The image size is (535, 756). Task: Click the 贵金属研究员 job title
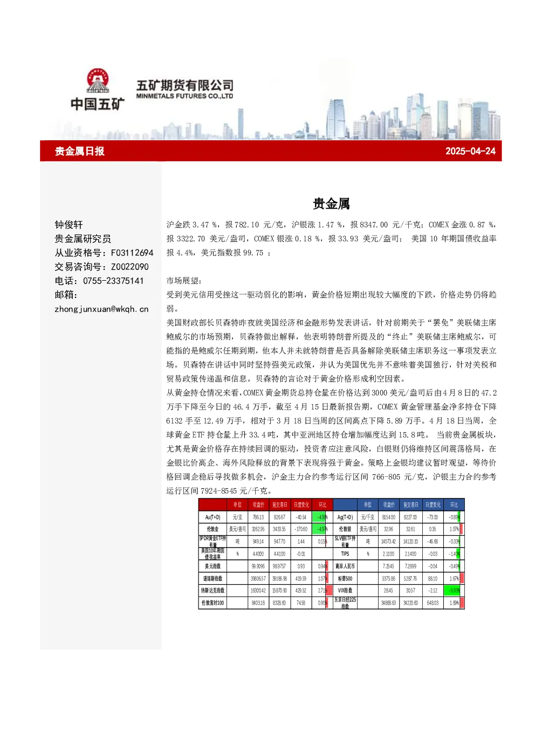[x=83, y=239]
